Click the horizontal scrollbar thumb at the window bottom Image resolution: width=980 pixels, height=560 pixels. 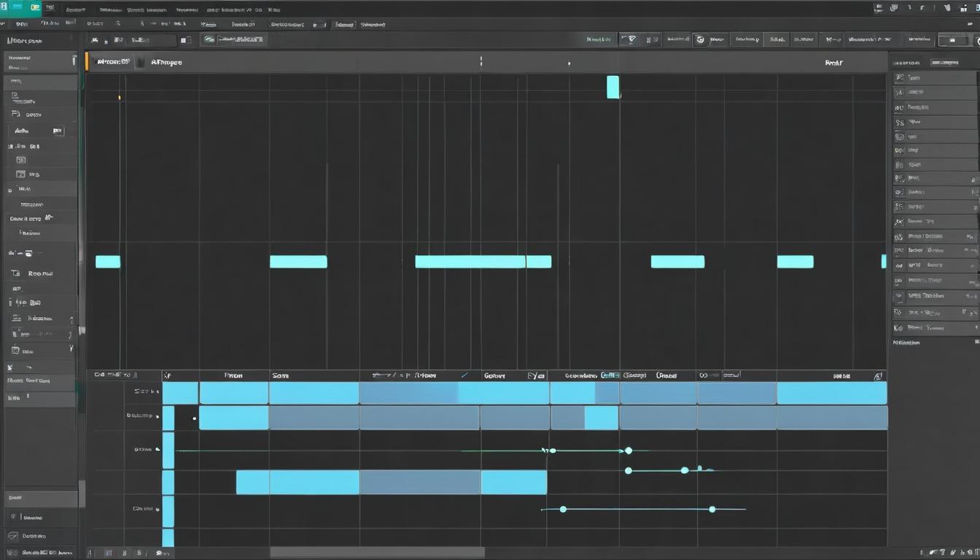(x=378, y=553)
